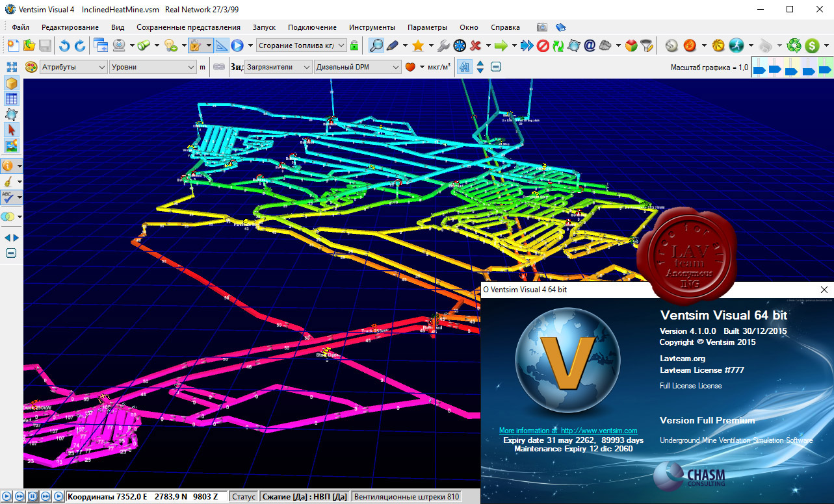Toggle the red arrow pointer in sidebar
The width and height of the screenshot is (834, 504).
(x=12, y=130)
